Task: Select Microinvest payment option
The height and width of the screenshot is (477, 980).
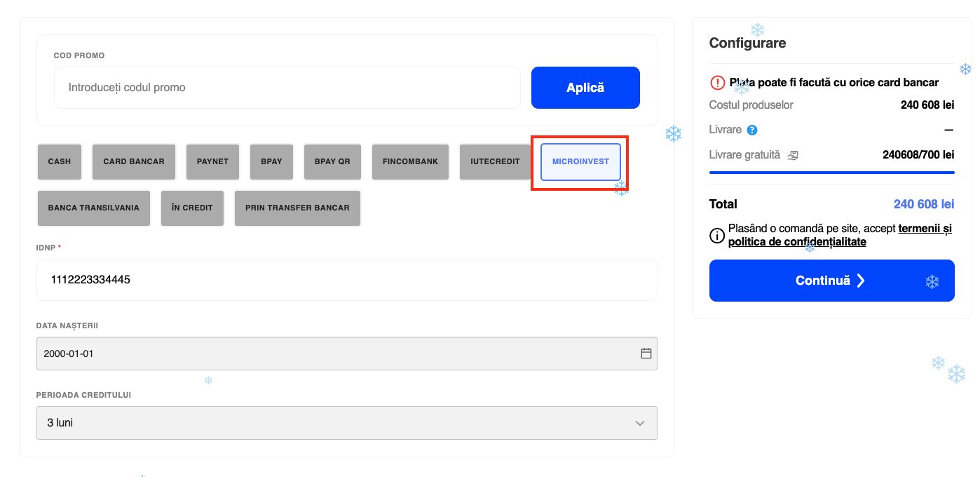Action: [580, 161]
